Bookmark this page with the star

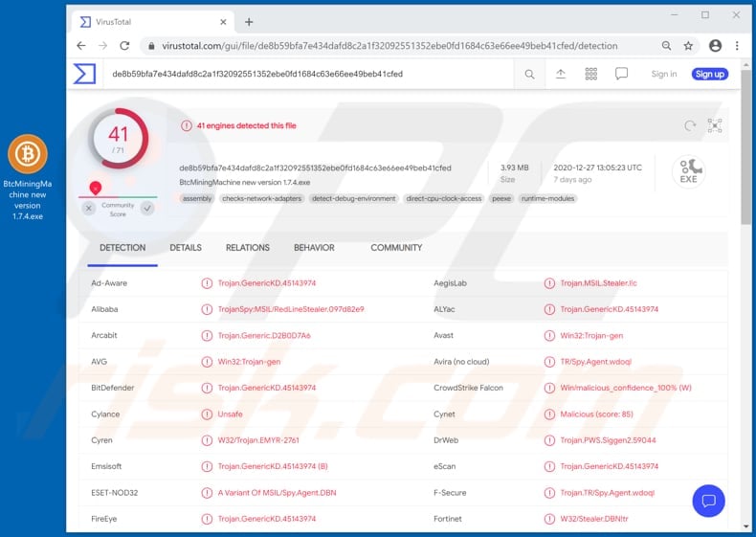click(688, 46)
